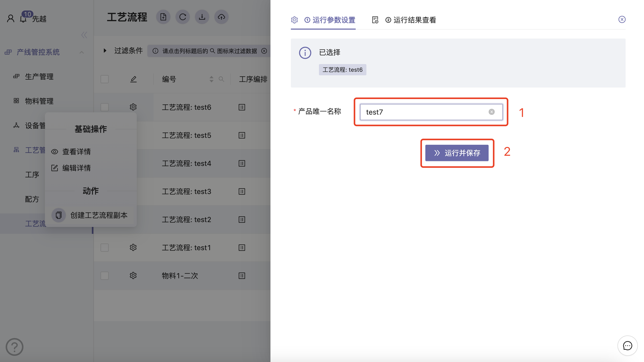The height and width of the screenshot is (362, 644).
Task: Expand the 过滤条件 disclosure triangle
Action: point(105,51)
